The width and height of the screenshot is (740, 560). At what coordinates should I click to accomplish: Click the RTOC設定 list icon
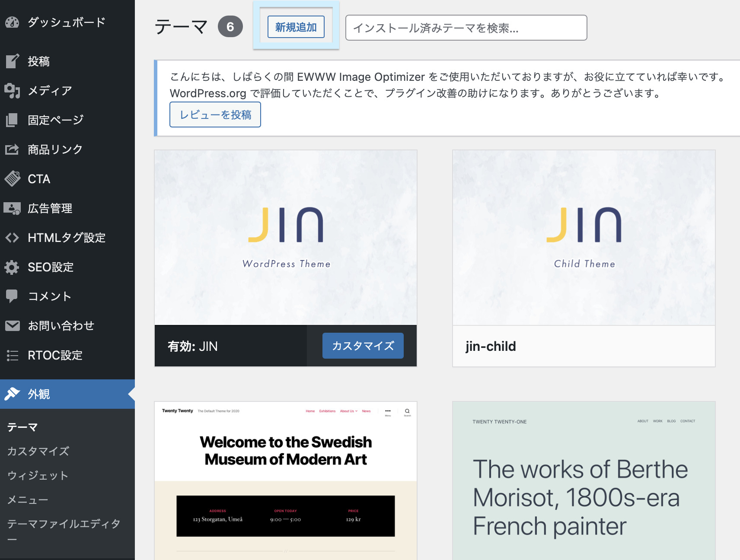pyautogui.click(x=12, y=355)
